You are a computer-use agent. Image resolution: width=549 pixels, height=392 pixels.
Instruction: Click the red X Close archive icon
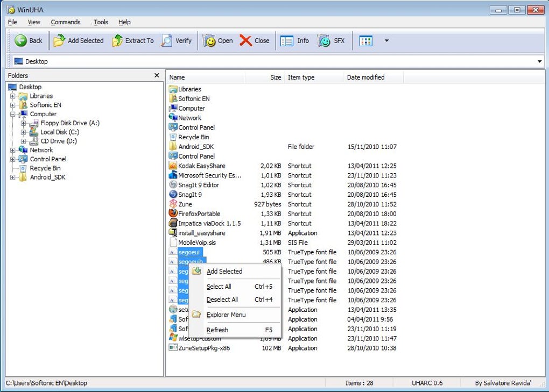point(246,40)
